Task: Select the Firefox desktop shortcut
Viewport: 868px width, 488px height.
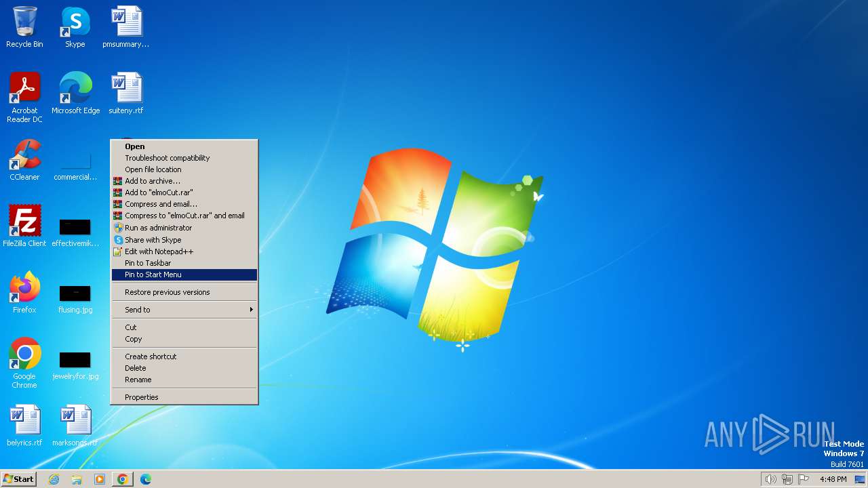Action: [24, 293]
